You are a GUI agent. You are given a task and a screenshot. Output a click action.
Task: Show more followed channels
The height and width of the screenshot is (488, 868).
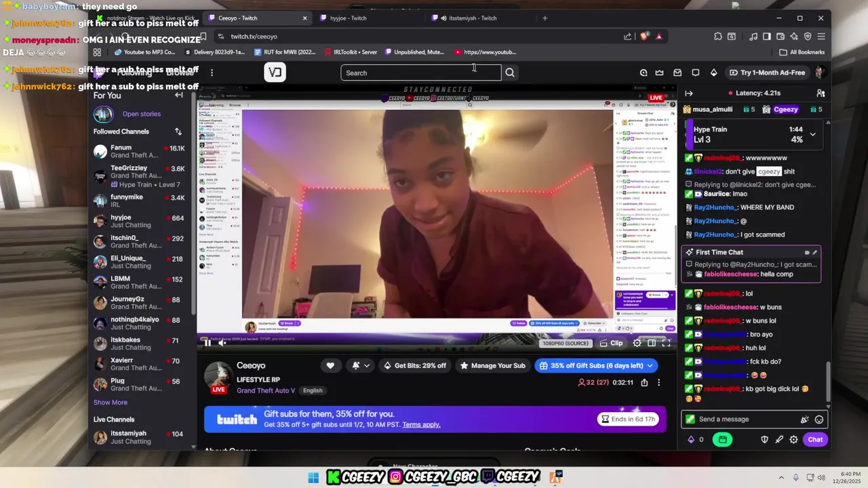tap(110, 403)
